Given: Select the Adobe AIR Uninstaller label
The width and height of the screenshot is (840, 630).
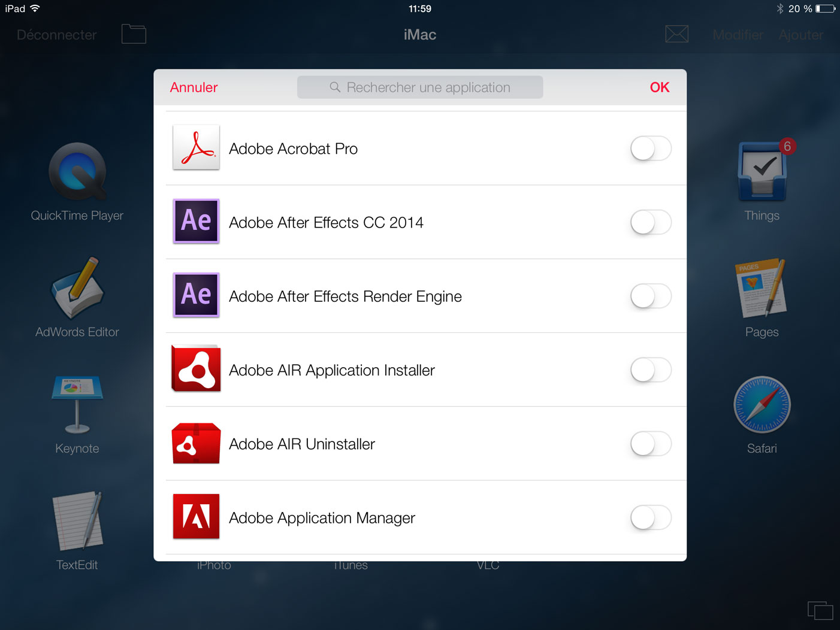Looking at the screenshot, I should coord(302,444).
